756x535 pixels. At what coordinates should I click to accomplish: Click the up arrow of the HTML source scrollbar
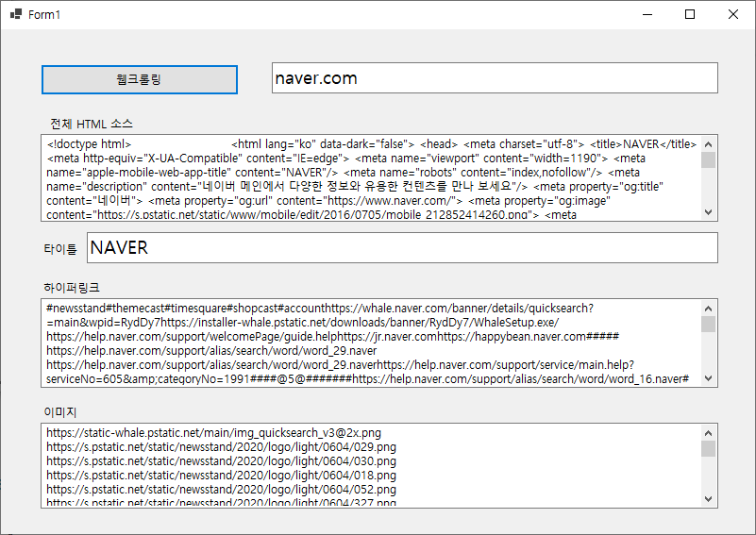pos(708,144)
